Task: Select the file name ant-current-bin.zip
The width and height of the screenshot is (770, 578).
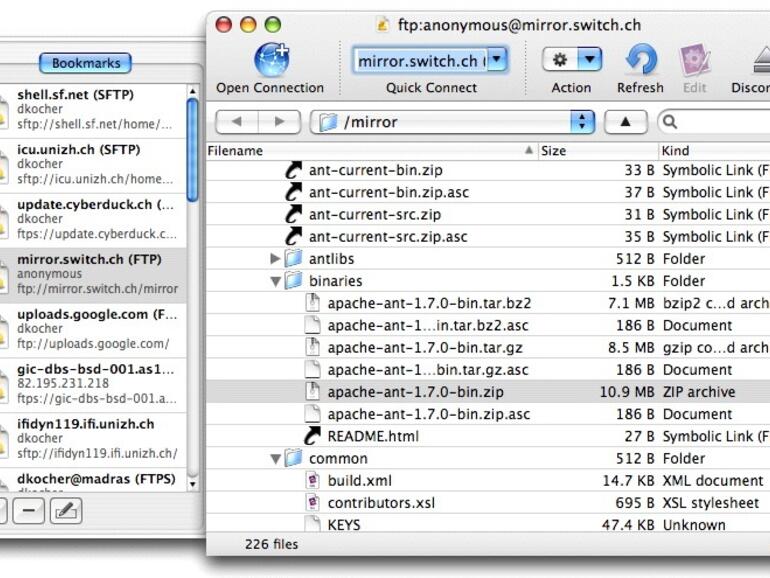Action: point(376,170)
